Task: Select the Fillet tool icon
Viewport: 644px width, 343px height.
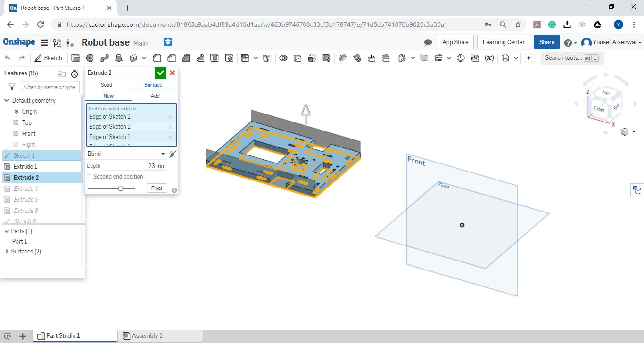Action: (157, 58)
